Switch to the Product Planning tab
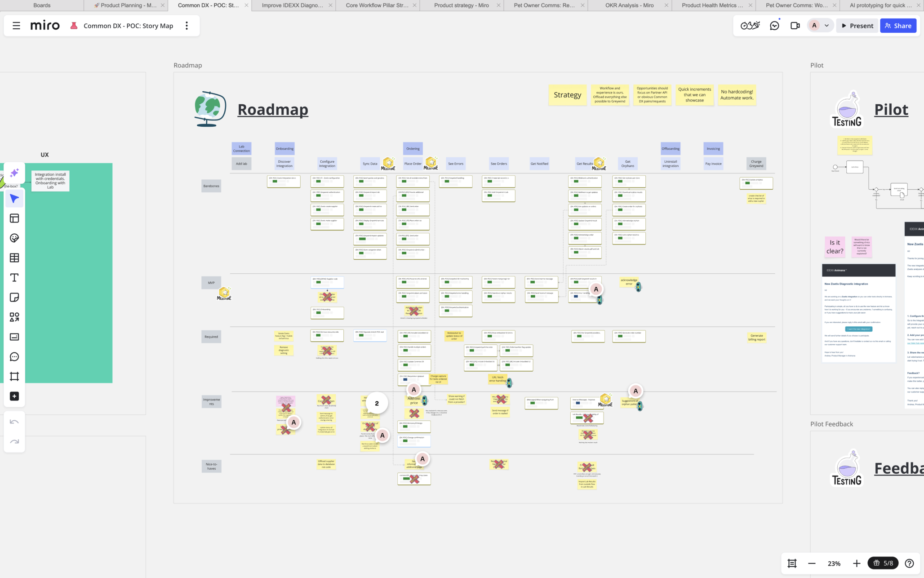The image size is (924, 578). click(125, 5)
